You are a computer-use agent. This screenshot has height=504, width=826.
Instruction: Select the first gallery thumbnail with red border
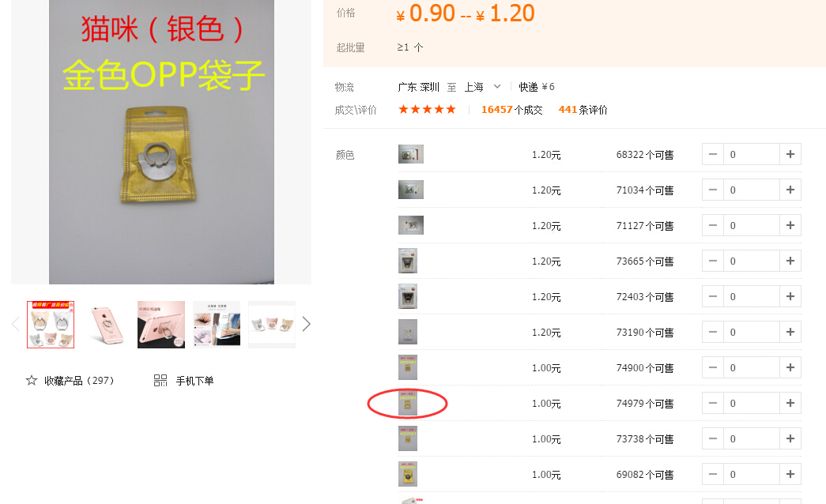[51, 325]
